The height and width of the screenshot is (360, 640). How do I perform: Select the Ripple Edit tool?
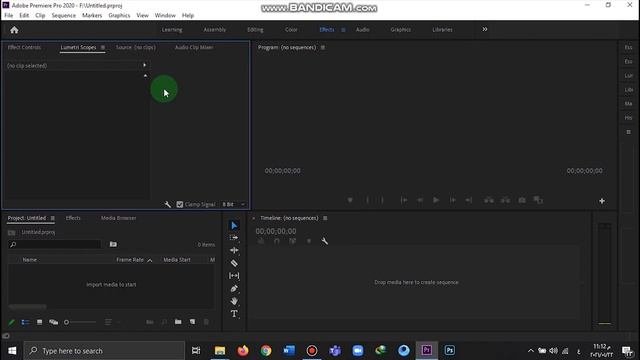point(234,250)
